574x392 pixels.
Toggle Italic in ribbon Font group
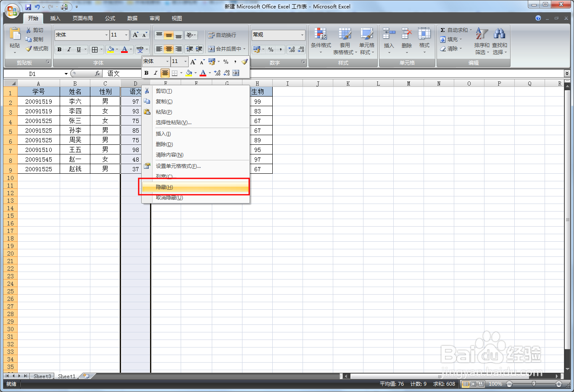[x=69, y=50]
